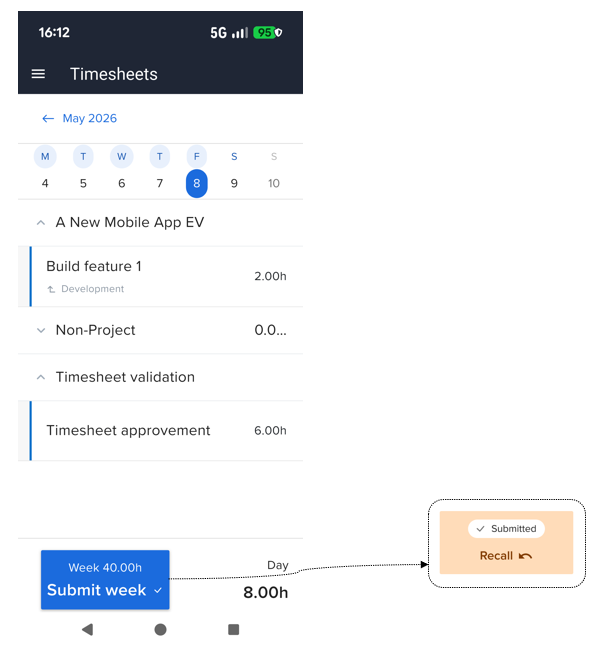
Task: Open the Build feature 1 time entry
Action: click(x=160, y=277)
